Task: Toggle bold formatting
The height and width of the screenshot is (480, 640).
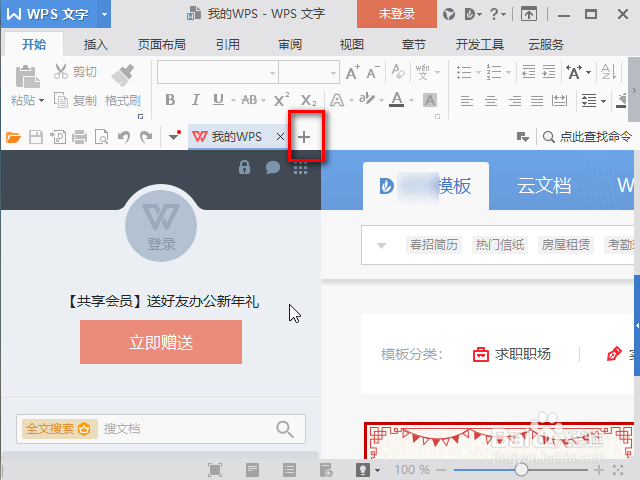Action: click(x=170, y=100)
